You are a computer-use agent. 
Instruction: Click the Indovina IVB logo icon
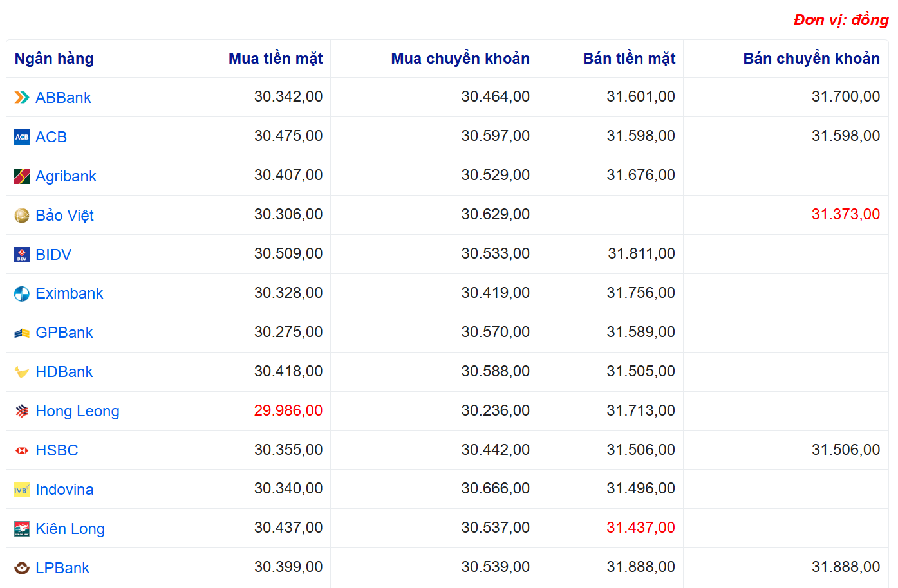pos(22,490)
